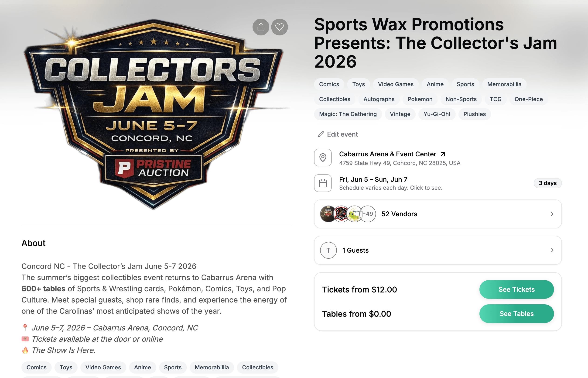Click the calendar icon beside event dates
This screenshot has height=378, width=588.
point(323,183)
